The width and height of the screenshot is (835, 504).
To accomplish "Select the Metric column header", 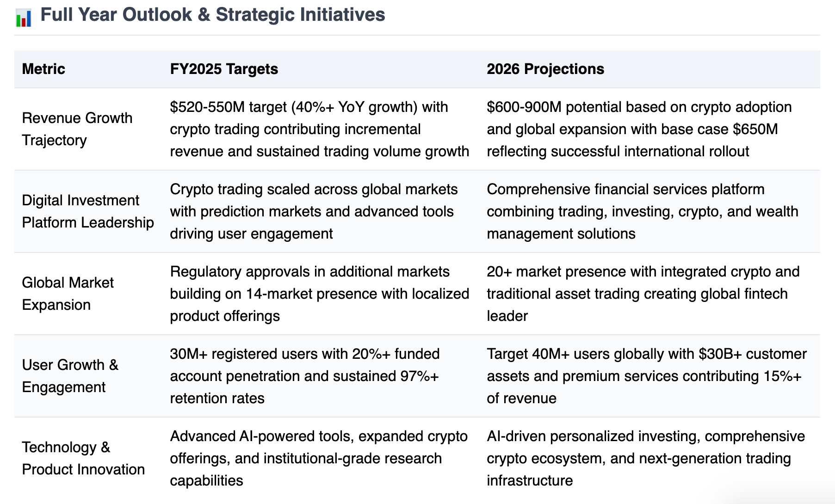I will click(x=43, y=69).
